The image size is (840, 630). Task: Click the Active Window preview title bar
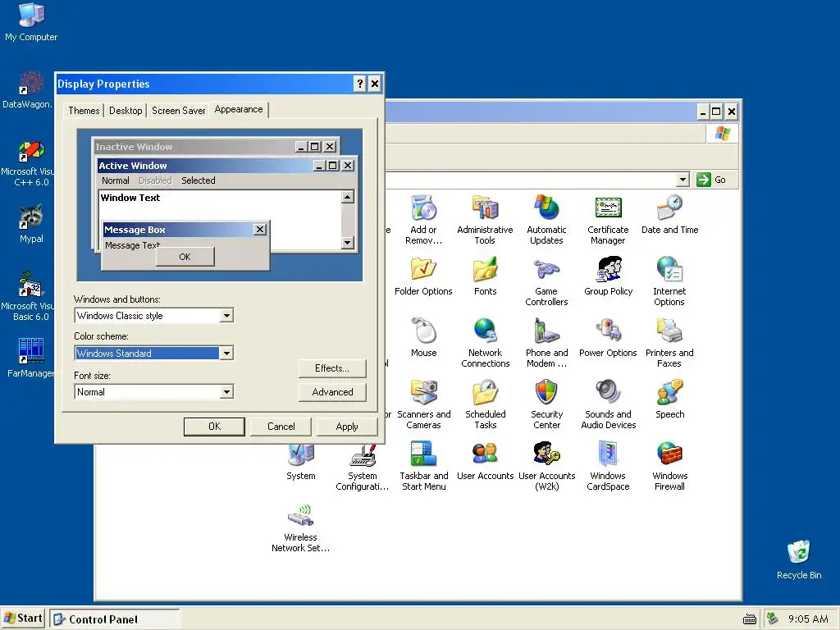tap(226, 166)
